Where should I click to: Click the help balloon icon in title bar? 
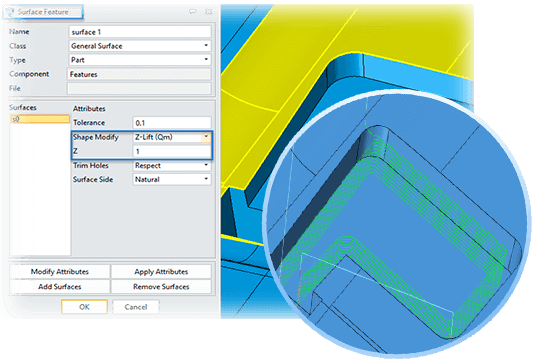pos(192,12)
